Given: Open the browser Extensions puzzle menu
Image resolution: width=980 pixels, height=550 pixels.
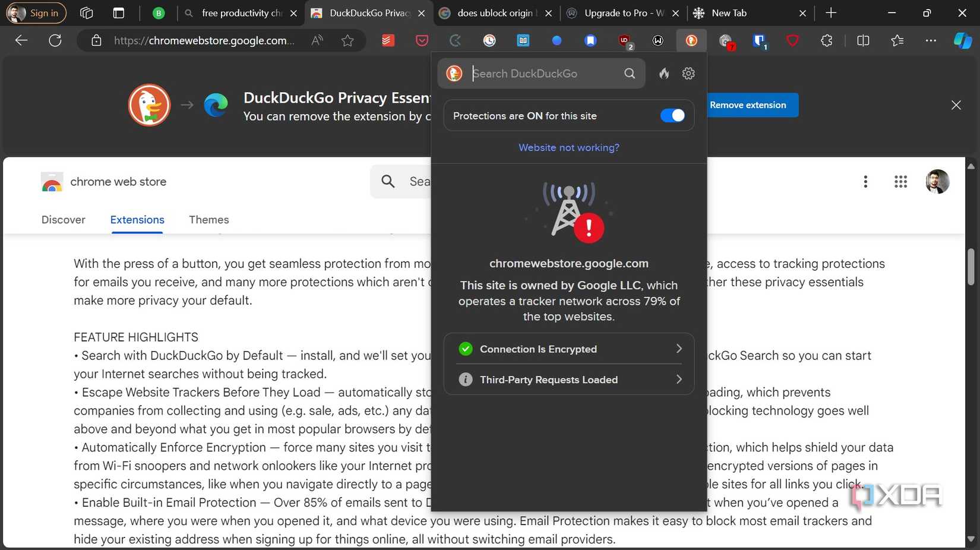Looking at the screenshot, I should point(826,40).
